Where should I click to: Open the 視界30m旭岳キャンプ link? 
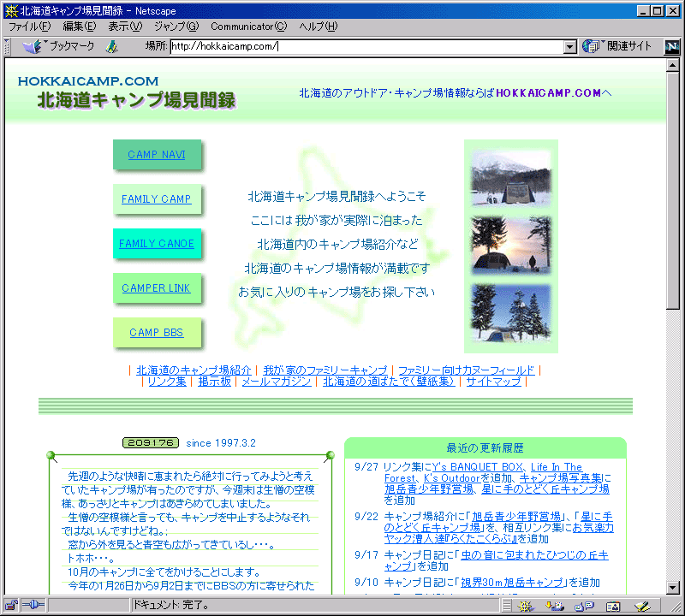(x=512, y=583)
